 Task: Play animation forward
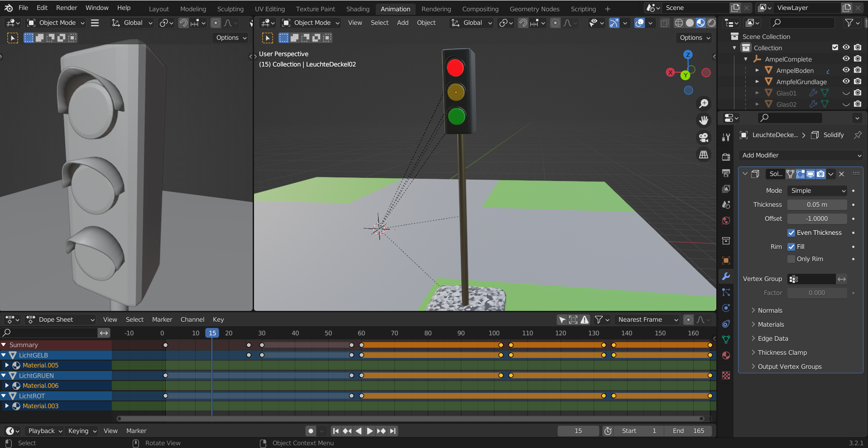369,431
